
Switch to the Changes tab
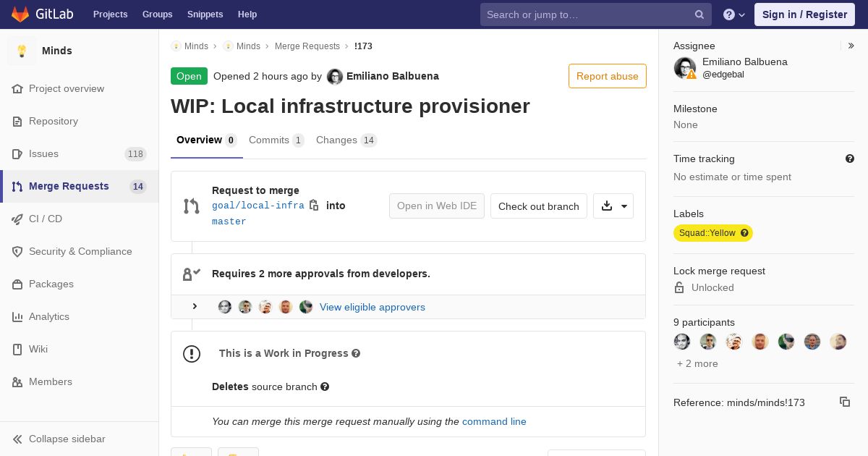pyautogui.click(x=346, y=140)
